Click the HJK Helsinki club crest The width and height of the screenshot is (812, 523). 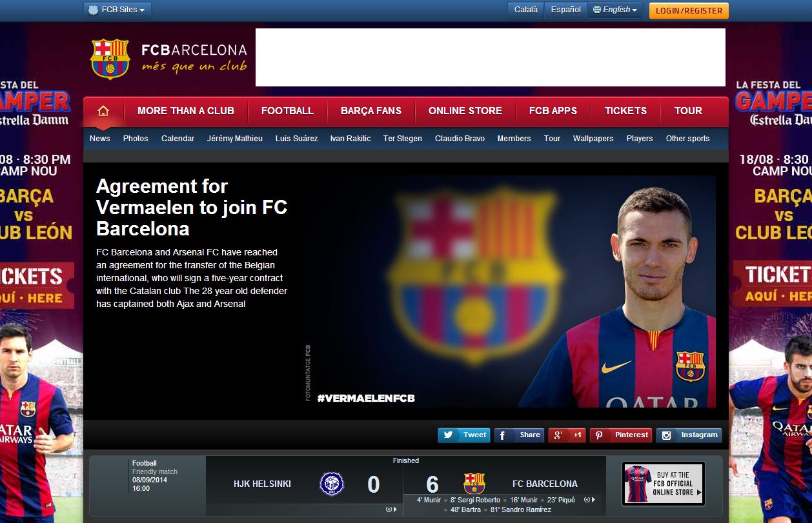(332, 484)
